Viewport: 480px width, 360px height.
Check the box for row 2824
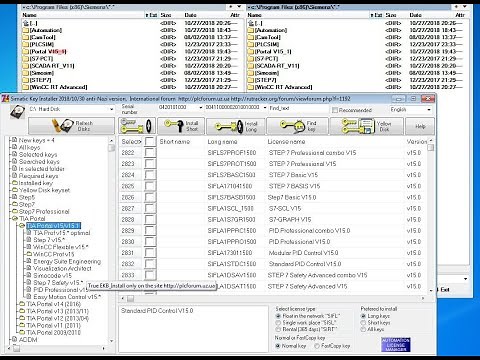click(x=150, y=175)
